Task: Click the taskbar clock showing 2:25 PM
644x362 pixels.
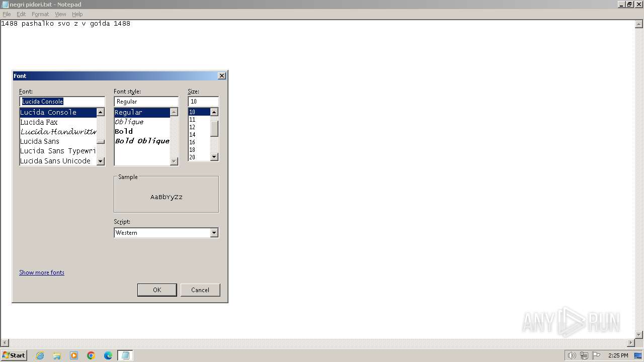Action: (618, 355)
